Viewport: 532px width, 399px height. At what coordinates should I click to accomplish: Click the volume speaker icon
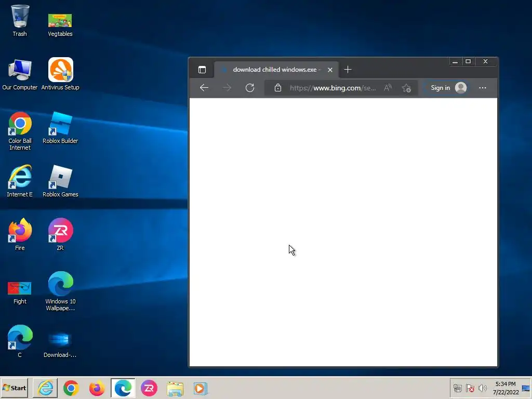tap(482, 388)
